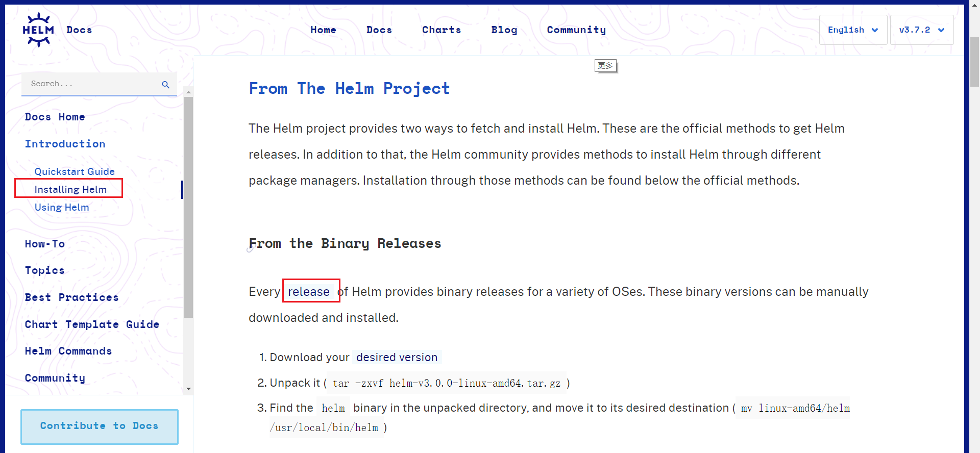Viewport: 980px width, 453px height.
Task: Click the search magnifier icon
Action: (165, 84)
